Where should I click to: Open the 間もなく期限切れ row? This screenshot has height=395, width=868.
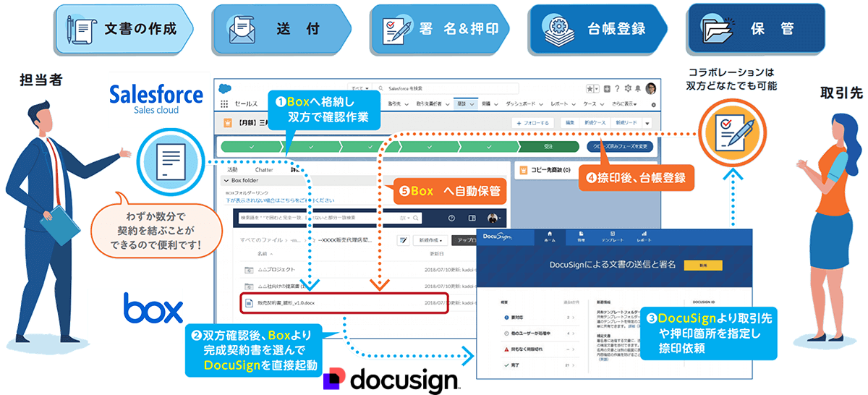click(x=540, y=349)
